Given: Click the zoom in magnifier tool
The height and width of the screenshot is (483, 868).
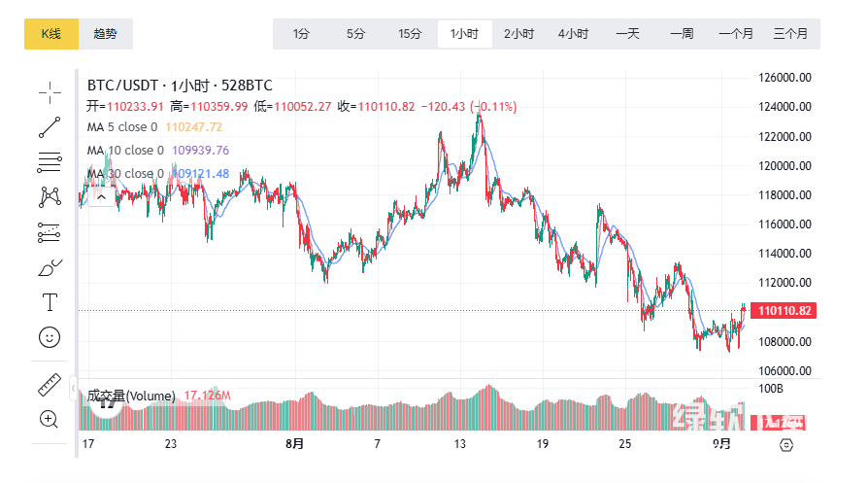Looking at the screenshot, I should (x=50, y=419).
